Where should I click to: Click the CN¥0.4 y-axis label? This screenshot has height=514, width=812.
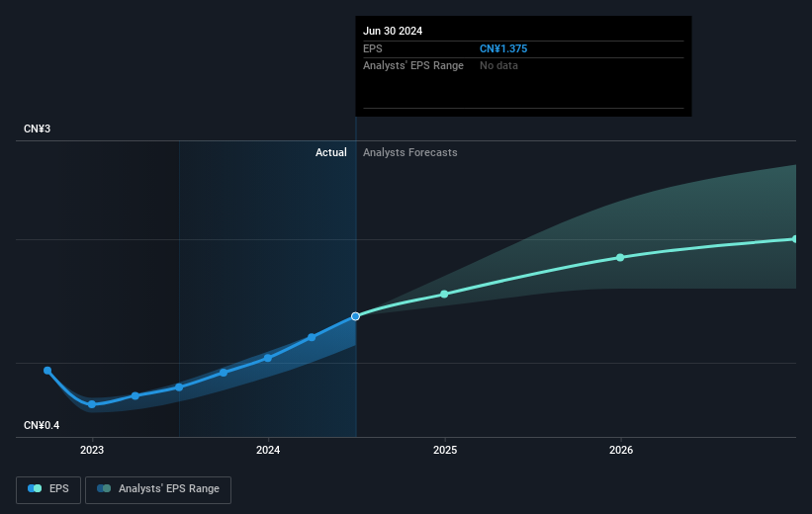click(42, 425)
